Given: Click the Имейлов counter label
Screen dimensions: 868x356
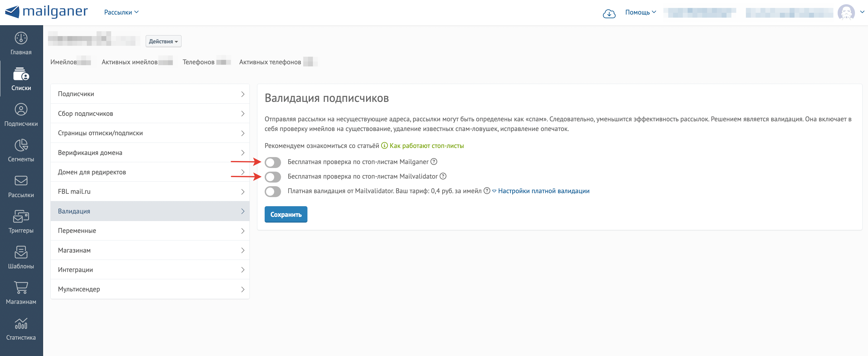Looking at the screenshot, I should (x=63, y=62).
